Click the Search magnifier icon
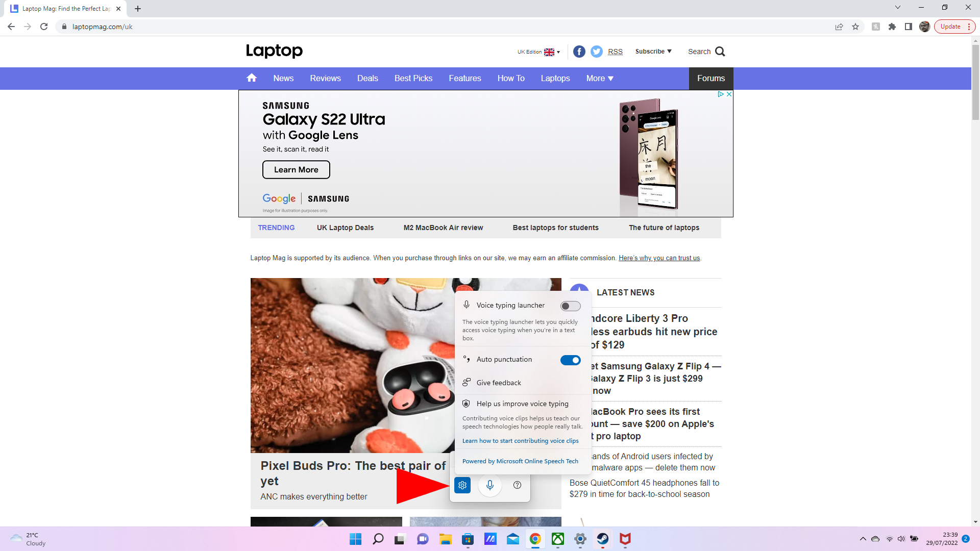 719,51
